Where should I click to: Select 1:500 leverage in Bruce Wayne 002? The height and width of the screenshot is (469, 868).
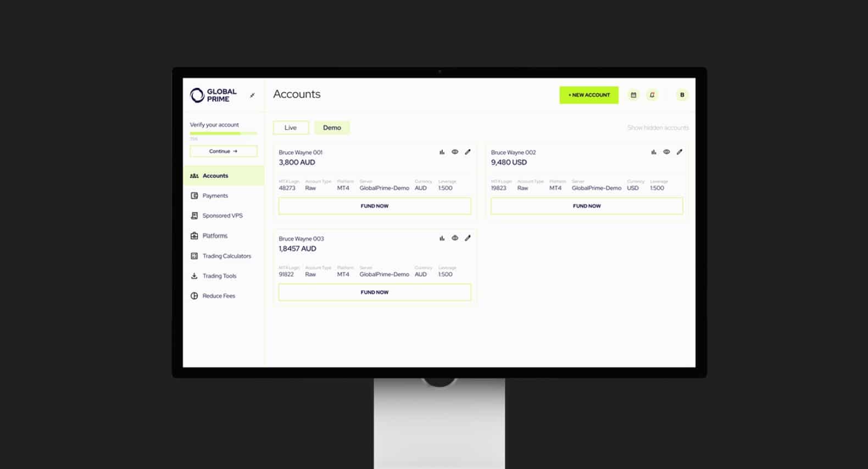click(657, 188)
